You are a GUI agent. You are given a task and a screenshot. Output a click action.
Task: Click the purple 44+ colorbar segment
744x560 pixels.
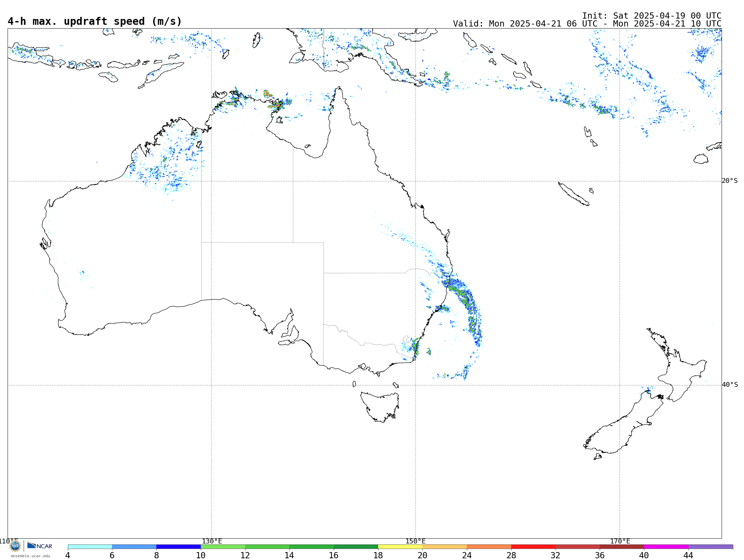point(711,547)
